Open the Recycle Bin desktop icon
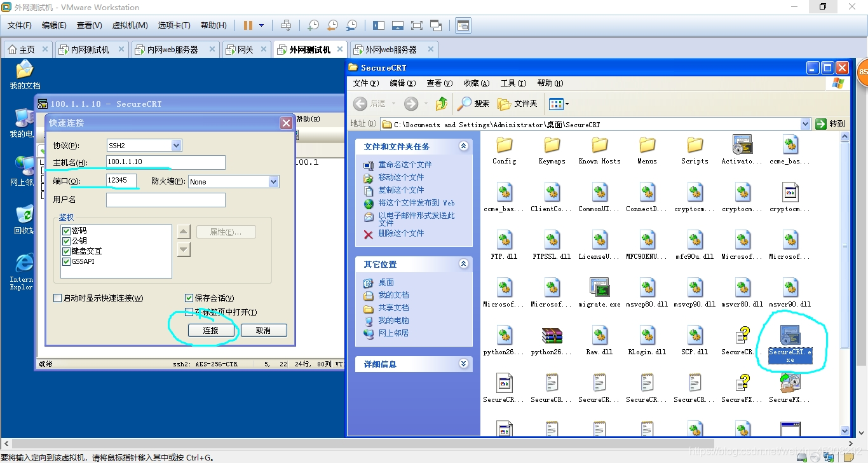The height and width of the screenshot is (463, 868). pyautogui.click(x=24, y=220)
